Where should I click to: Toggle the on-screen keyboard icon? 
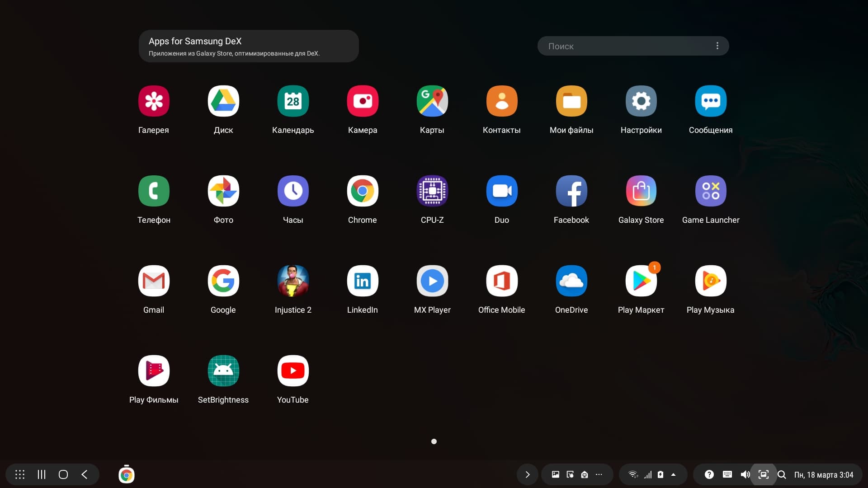coord(727,474)
